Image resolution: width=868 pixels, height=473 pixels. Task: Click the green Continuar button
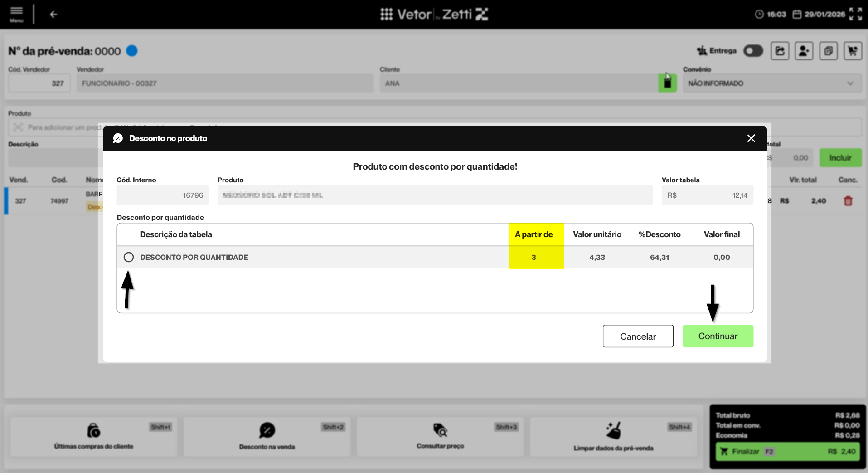(x=718, y=336)
